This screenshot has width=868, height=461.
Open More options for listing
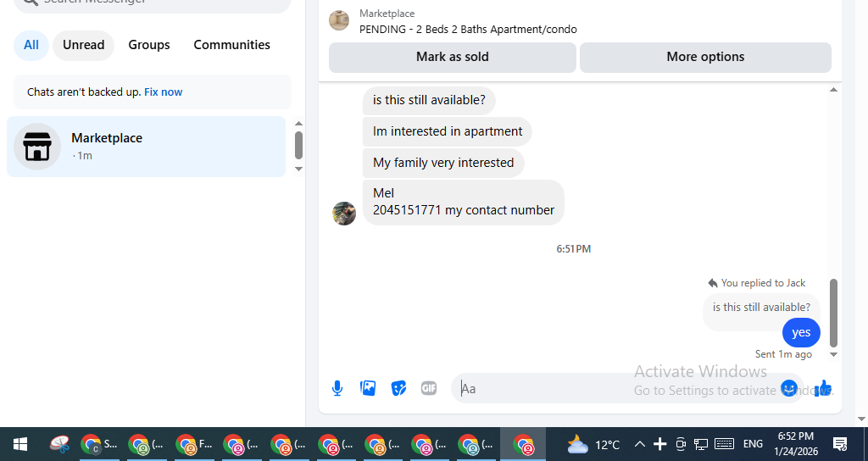tap(705, 57)
